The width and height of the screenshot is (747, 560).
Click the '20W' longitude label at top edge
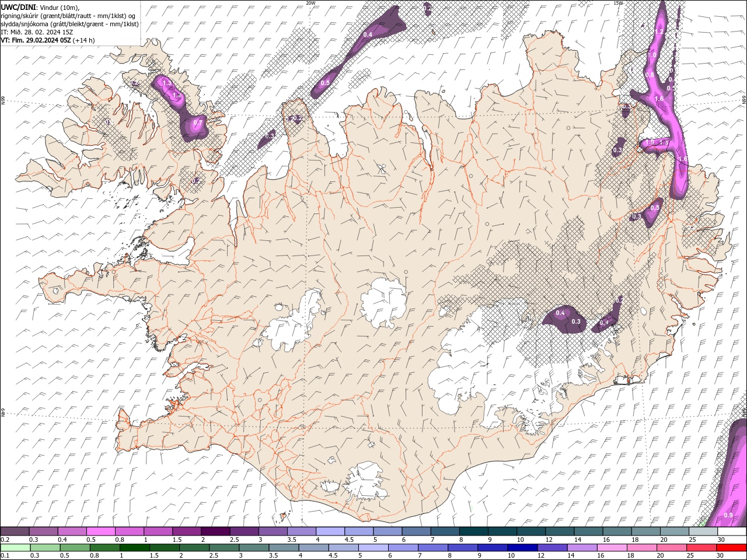click(310, 3)
